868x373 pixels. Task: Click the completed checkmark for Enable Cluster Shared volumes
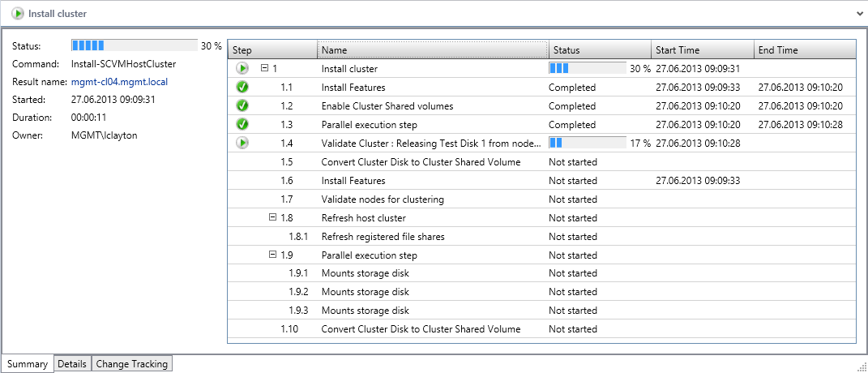pos(242,106)
